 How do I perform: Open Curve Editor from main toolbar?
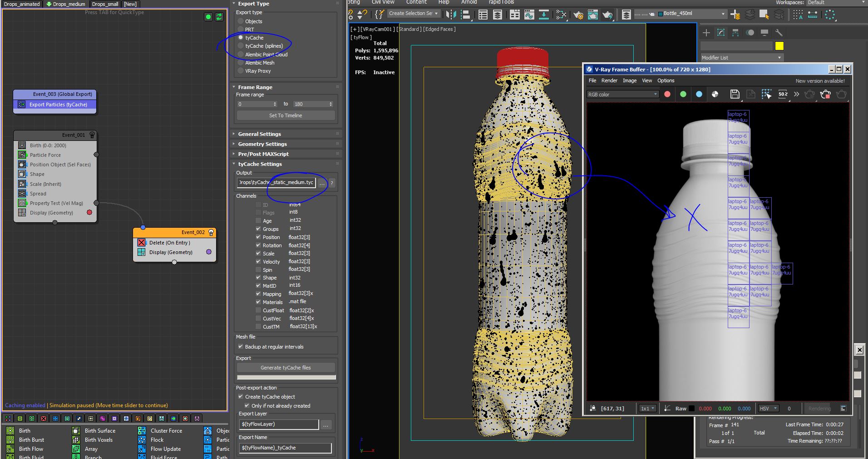[x=529, y=15]
